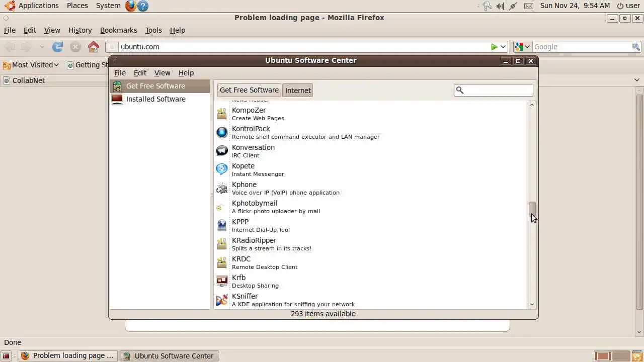
Task: Click the KSniffer application icon
Action: [222, 300]
